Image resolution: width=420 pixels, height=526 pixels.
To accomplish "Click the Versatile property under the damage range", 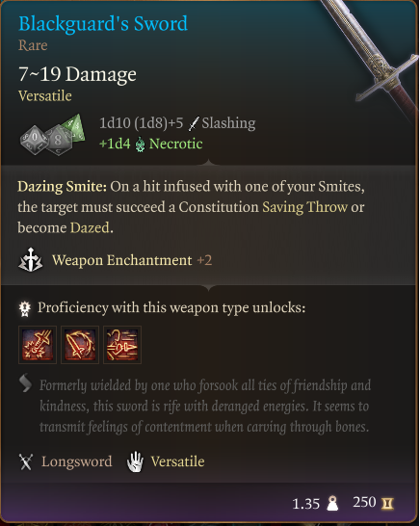I will click(45, 96).
